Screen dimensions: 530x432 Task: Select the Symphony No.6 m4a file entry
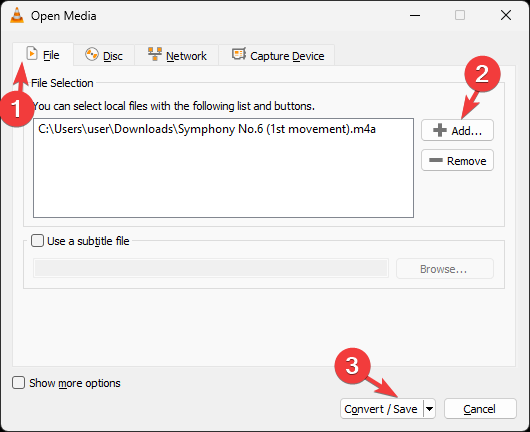207,129
